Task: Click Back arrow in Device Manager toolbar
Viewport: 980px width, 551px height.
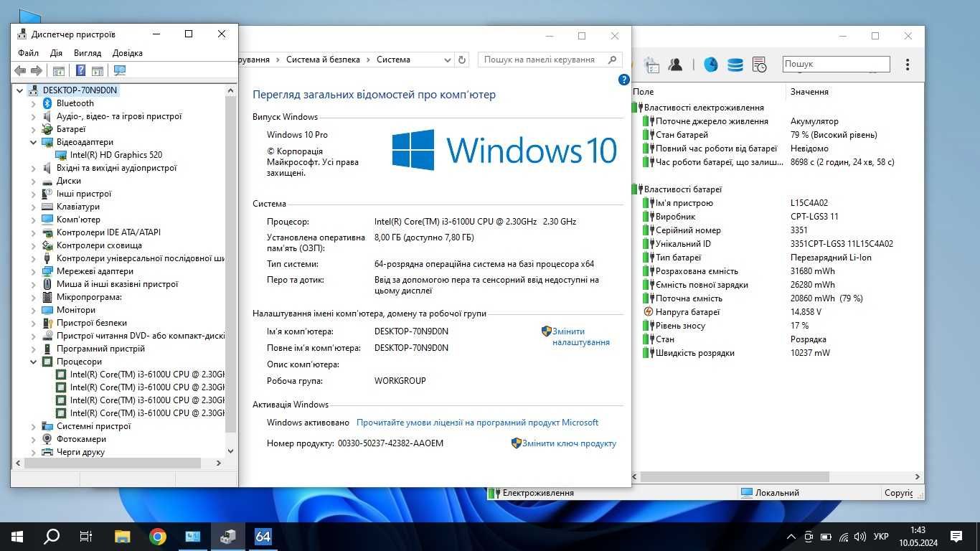Action: (x=20, y=70)
